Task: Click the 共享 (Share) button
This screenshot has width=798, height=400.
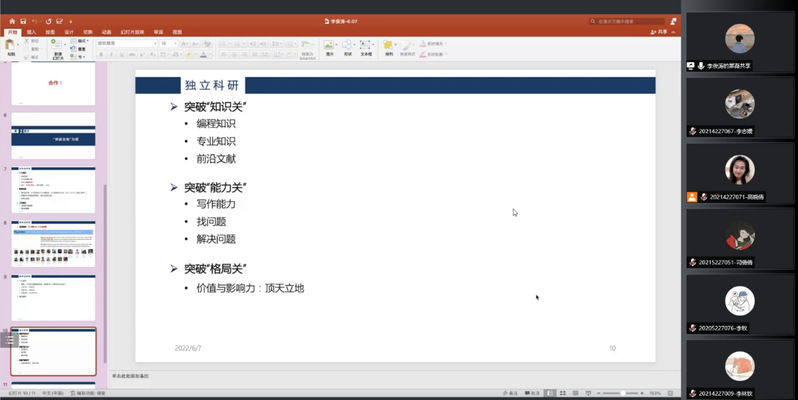Action: [x=659, y=32]
